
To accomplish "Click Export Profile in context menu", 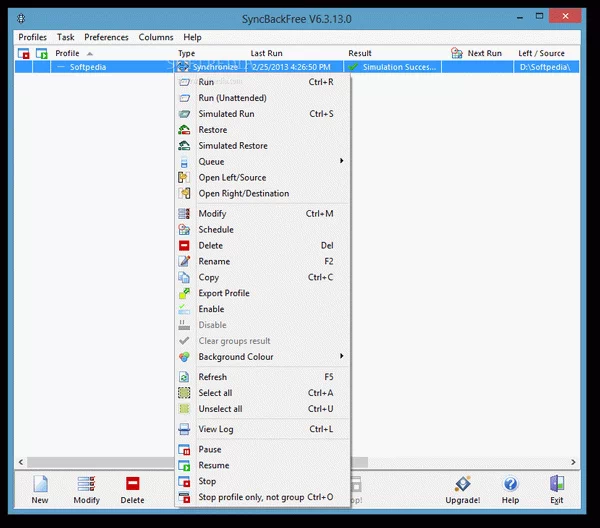I will coord(224,293).
